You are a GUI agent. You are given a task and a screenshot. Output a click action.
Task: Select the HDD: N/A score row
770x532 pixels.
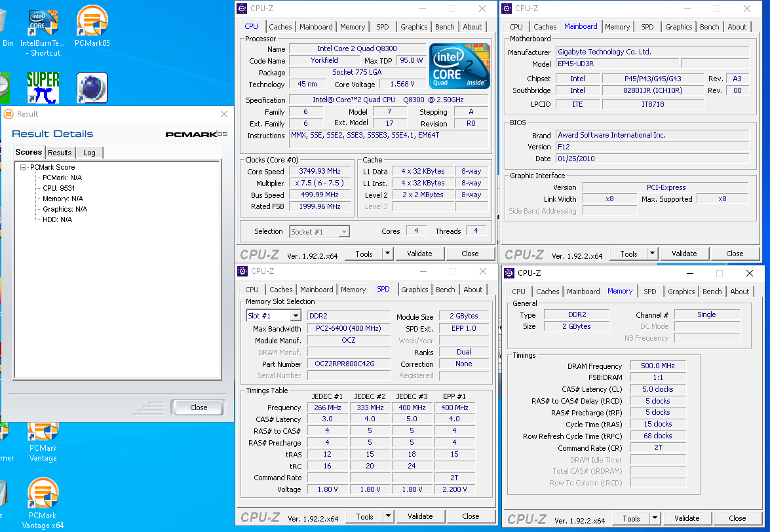[58, 219]
